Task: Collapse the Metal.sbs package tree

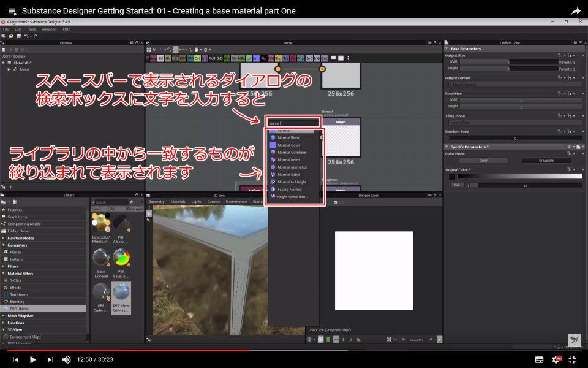Action: [4, 63]
